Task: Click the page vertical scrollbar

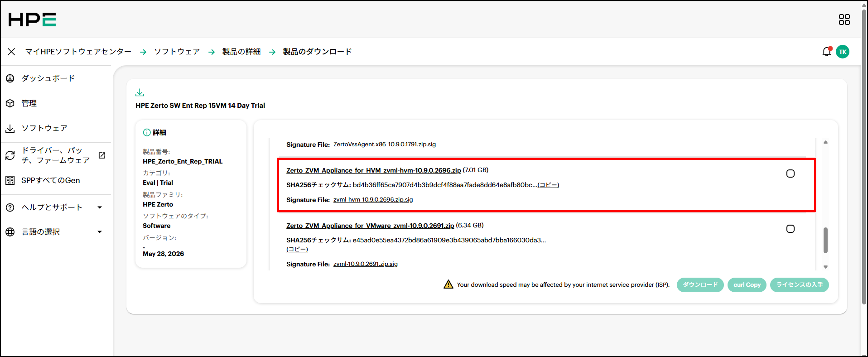Action: pyautogui.click(x=864, y=157)
